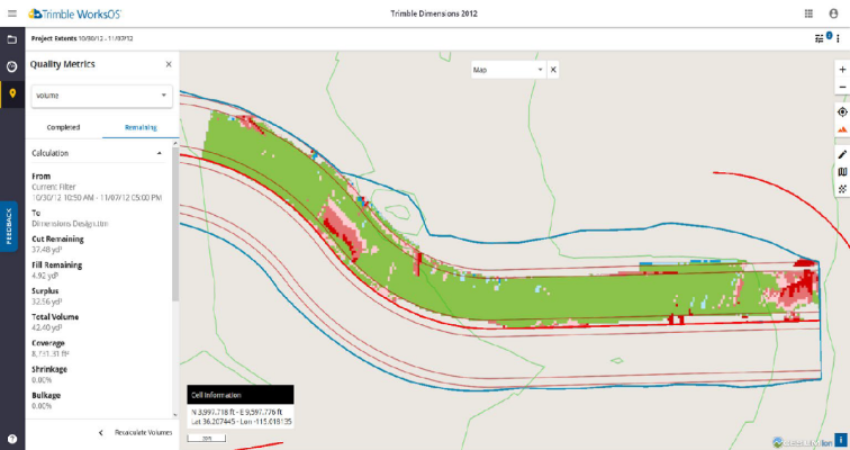Open the Map type dropdown
850x450 pixels.
tap(508, 69)
